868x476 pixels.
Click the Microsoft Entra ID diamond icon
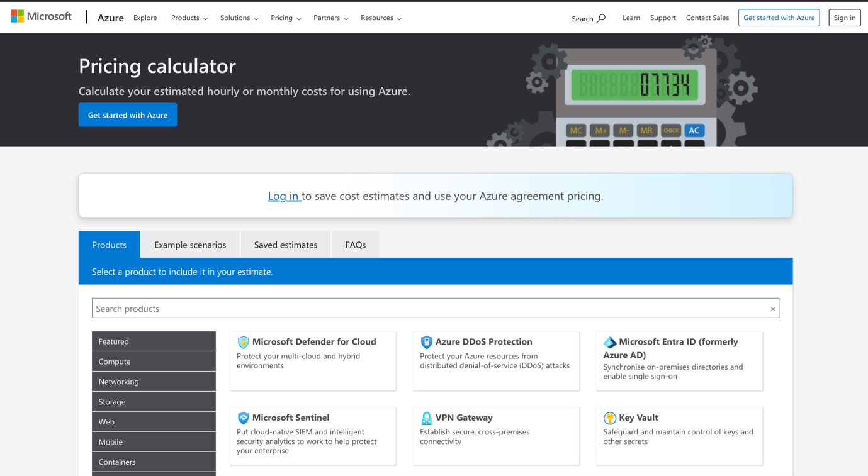pyautogui.click(x=609, y=342)
